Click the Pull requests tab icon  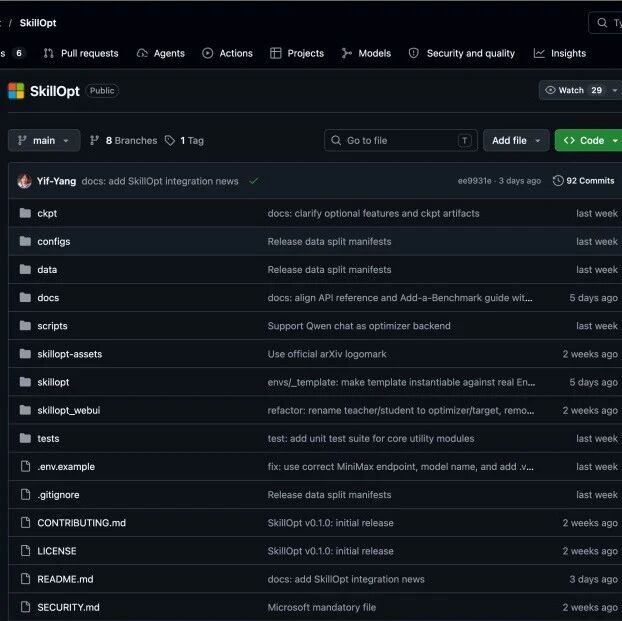pos(48,53)
